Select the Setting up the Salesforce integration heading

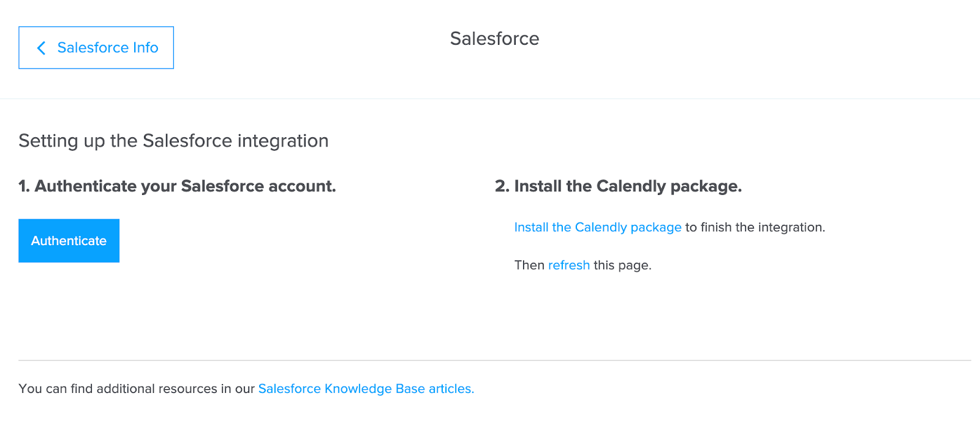(x=173, y=141)
